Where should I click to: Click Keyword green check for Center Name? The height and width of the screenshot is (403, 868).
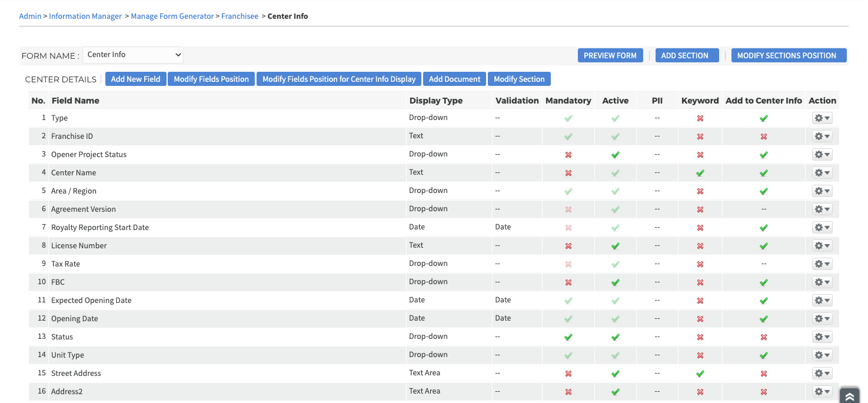click(700, 173)
